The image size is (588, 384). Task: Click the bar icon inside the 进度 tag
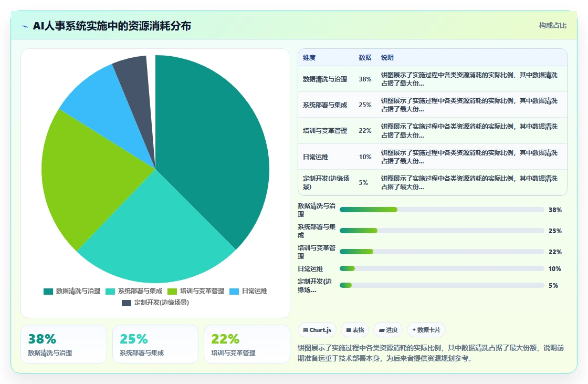tap(382, 330)
